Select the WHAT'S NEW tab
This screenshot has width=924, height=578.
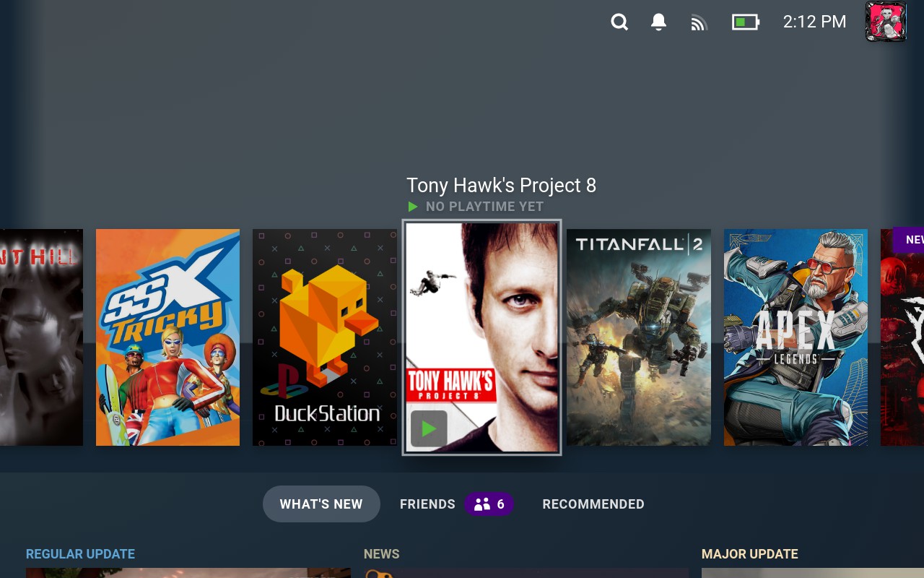[321, 504]
